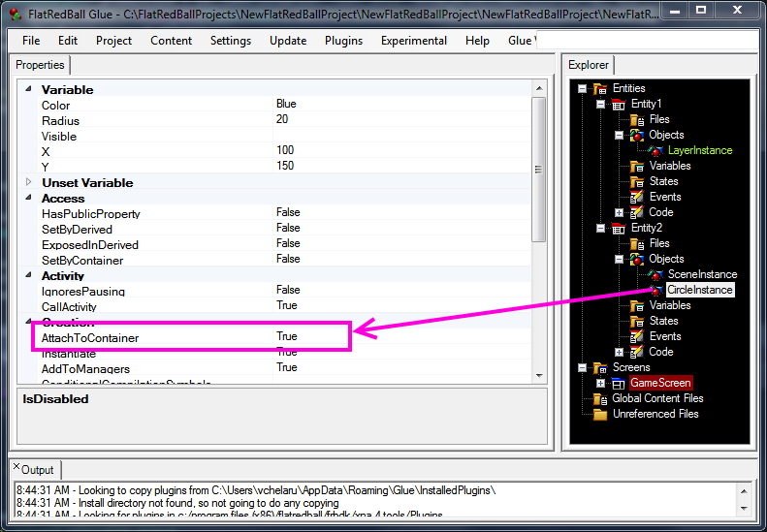767x532 pixels.
Task: Open the Plugins menu
Action: [343, 41]
